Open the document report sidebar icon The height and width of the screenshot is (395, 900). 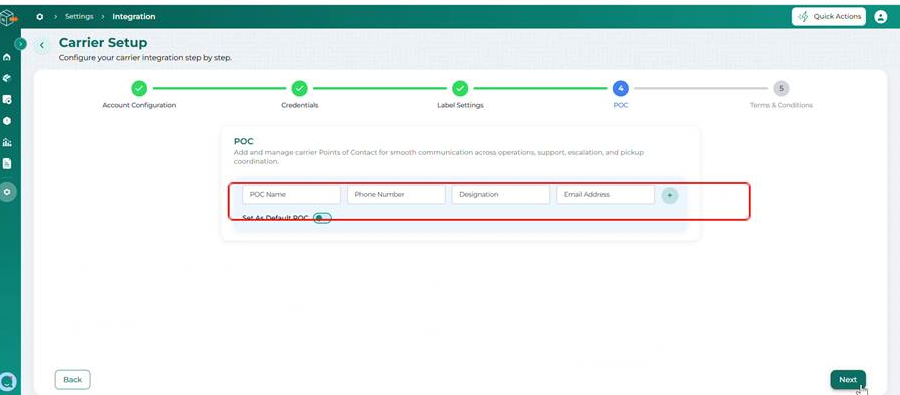pos(7,164)
